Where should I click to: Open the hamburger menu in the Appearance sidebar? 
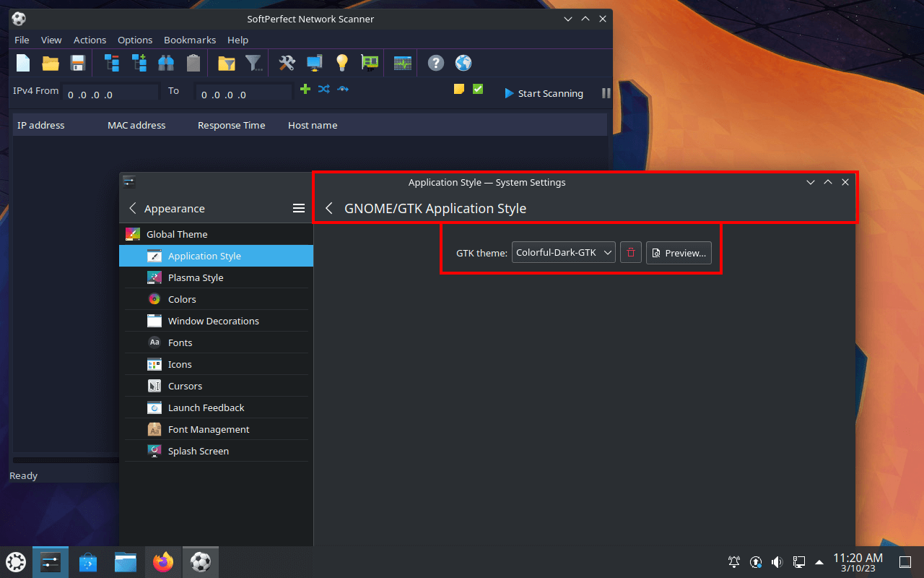pos(299,208)
